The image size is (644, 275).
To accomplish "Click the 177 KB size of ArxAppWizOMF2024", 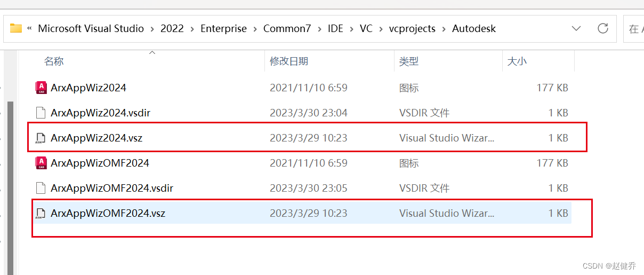I will [x=552, y=163].
